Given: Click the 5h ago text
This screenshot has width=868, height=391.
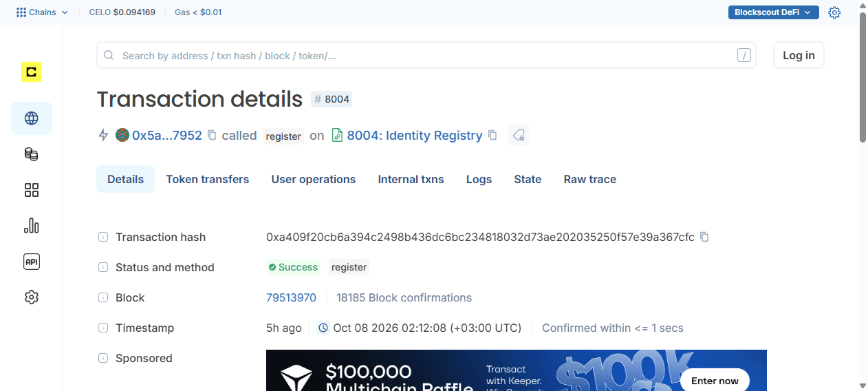Looking at the screenshot, I should [284, 328].
